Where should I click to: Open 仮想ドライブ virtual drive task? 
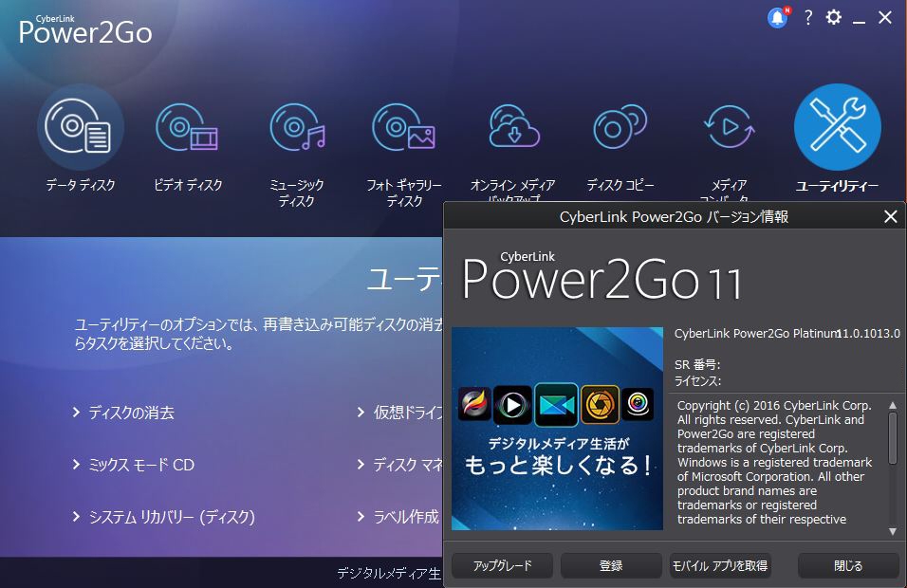[408, 413]
